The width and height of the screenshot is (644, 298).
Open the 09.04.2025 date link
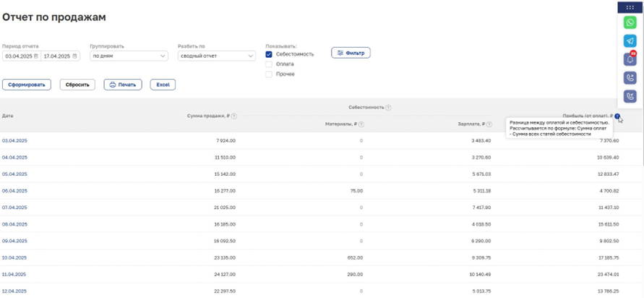(x=14, y=241)
